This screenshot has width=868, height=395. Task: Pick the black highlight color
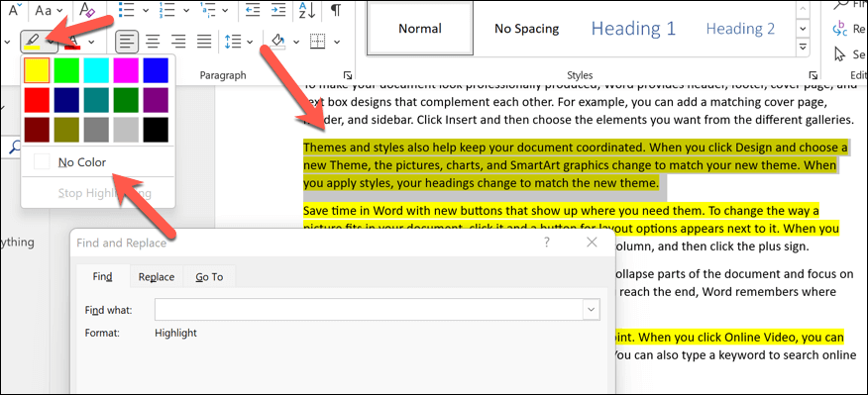coord(156,130)
